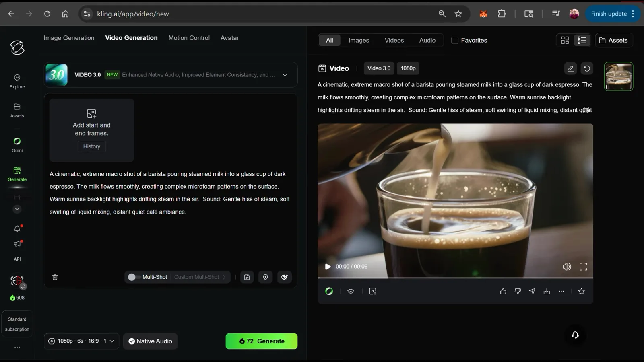Like the video with thumbs up
This screenshot has width=644, height=362.
(x=503, y=291)
